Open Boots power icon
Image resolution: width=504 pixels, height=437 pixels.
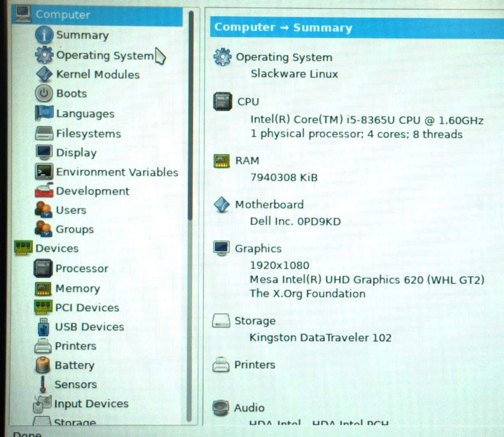[44, 93]
